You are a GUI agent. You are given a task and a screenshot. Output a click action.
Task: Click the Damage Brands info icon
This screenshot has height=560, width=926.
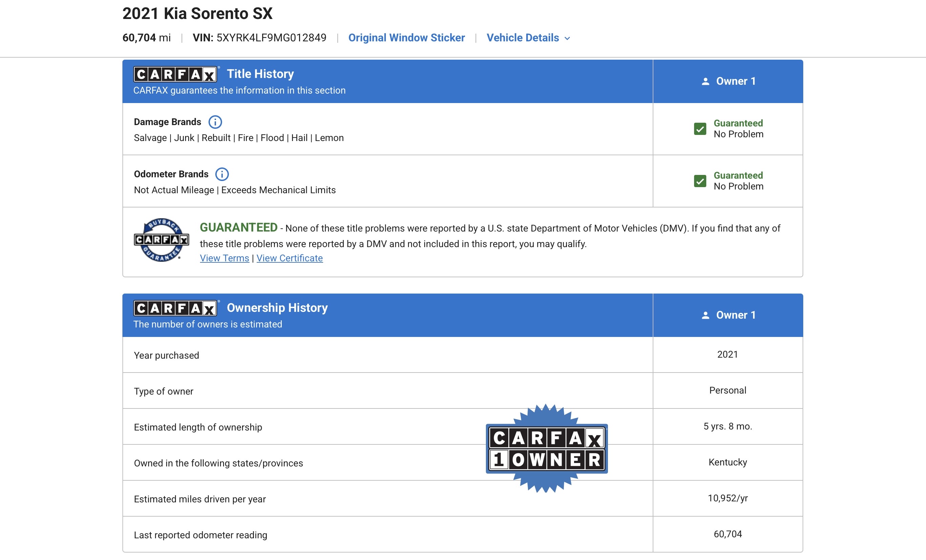click(x=215, y=122)
